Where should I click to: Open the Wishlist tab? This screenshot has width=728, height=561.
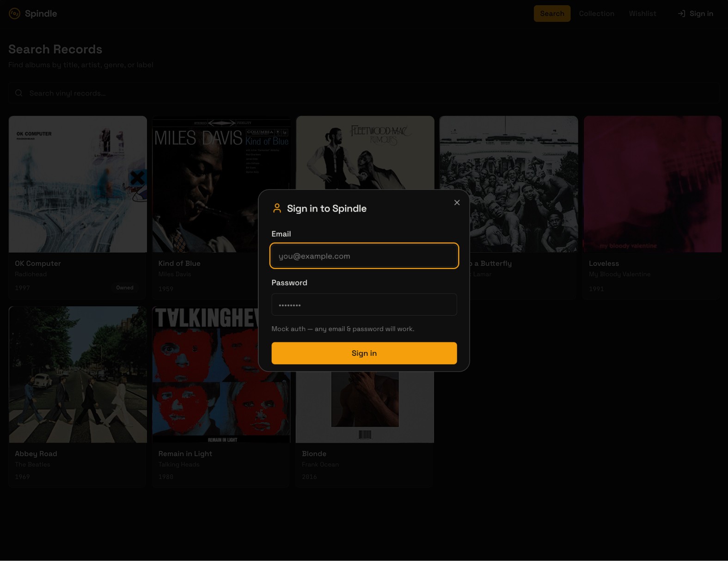point(642,13)
